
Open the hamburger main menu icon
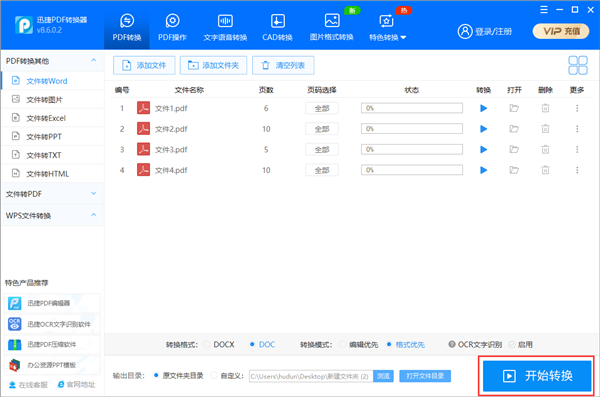pyautogui.click(x=544, y=10)
